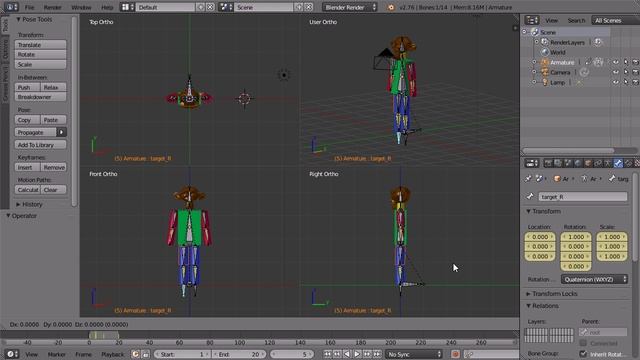The height and width of the screenshot is (360, 640).
Task: Select the Render Layers properties tab icon
Action: coord(558,163)
